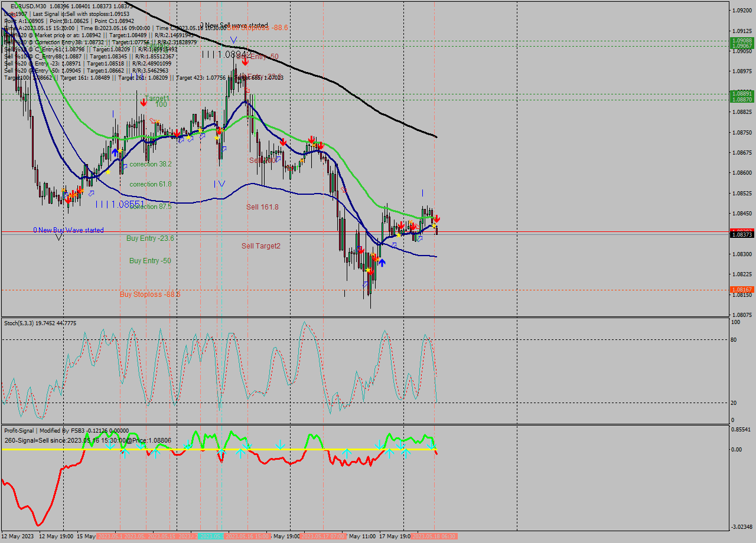Click the '0 New Sell wave started' label
756x543 pixels.
click(x=234, y=25)
